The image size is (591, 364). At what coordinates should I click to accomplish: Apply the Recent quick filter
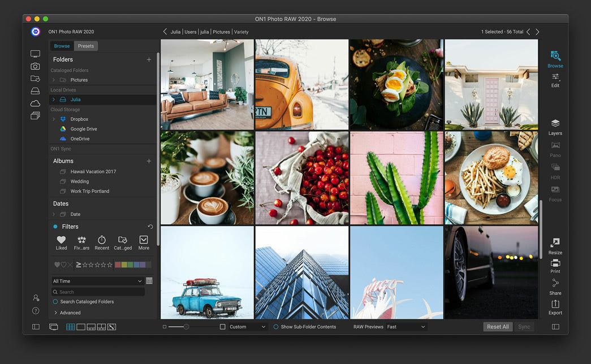102,243
